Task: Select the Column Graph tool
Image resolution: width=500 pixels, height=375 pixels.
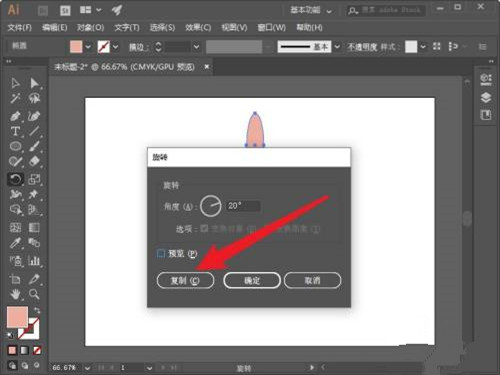Action: click(x=34, y=261)
